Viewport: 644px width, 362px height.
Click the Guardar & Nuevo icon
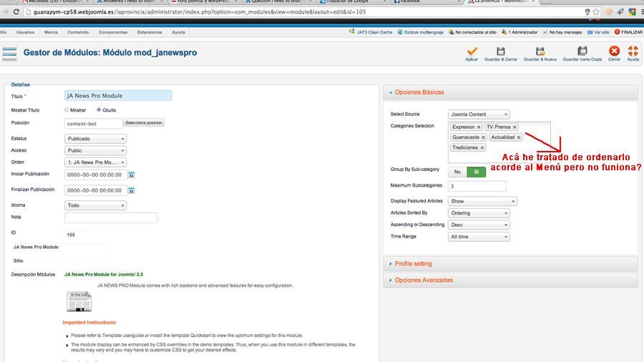pyautogui.click(x=540, y=52)
